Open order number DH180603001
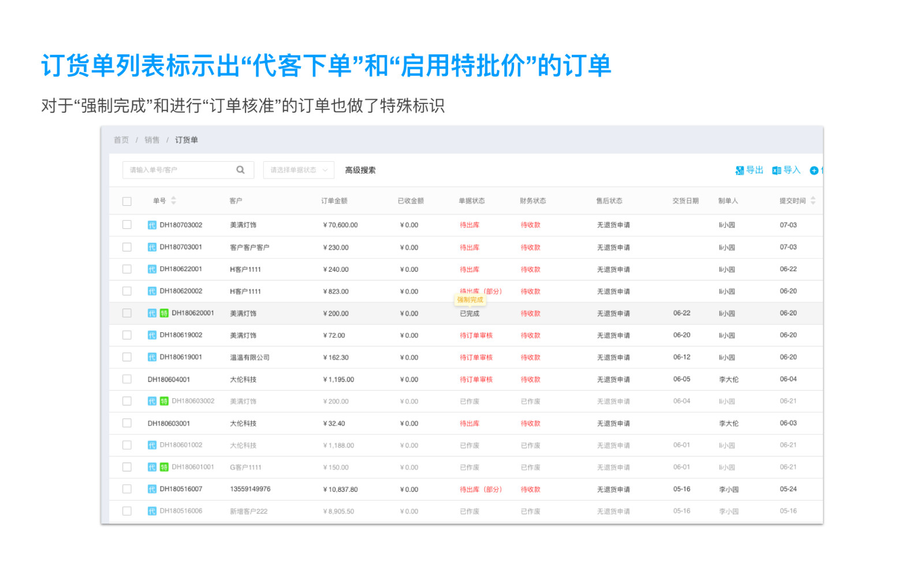Image resolution: width=924 pixels, height=578 pixels. pyautogui.click(x=169, y=424)
